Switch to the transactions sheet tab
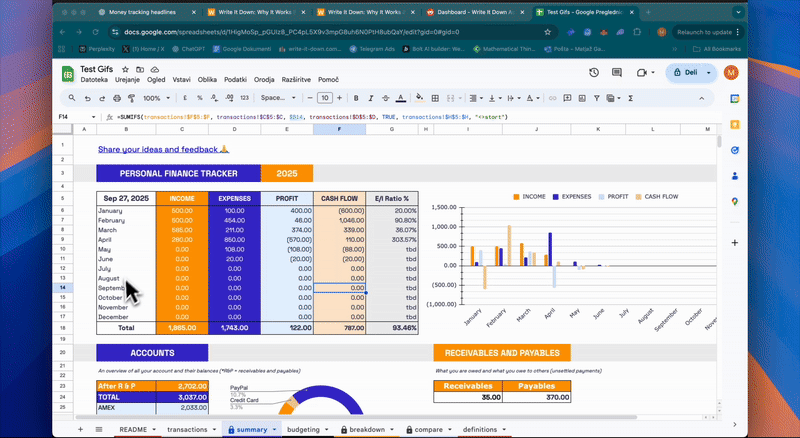Image resolution: width=800 pixels, height=438 pixels. coord(187,429)
